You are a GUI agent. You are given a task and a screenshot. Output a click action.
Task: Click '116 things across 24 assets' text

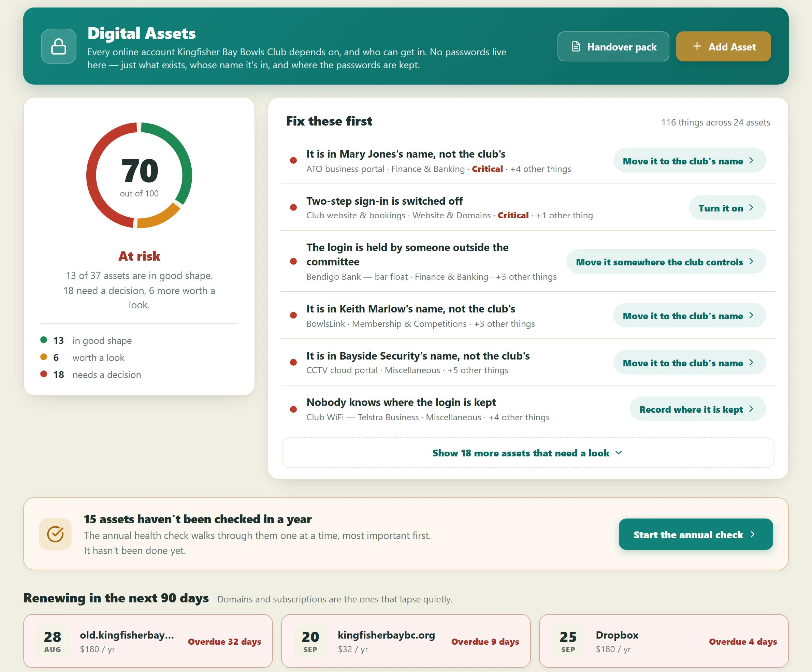click(716, 122)
